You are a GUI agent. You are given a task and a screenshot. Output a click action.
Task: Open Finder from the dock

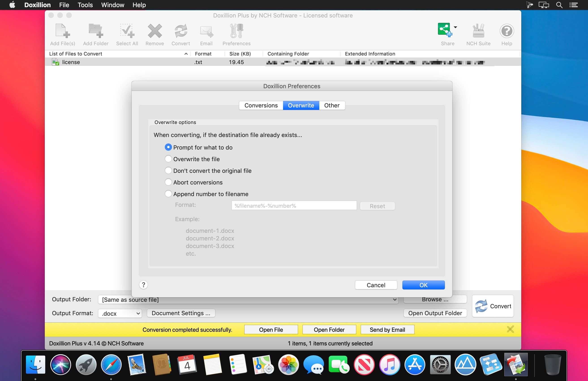pyautogui.click(x=35, y=364)
